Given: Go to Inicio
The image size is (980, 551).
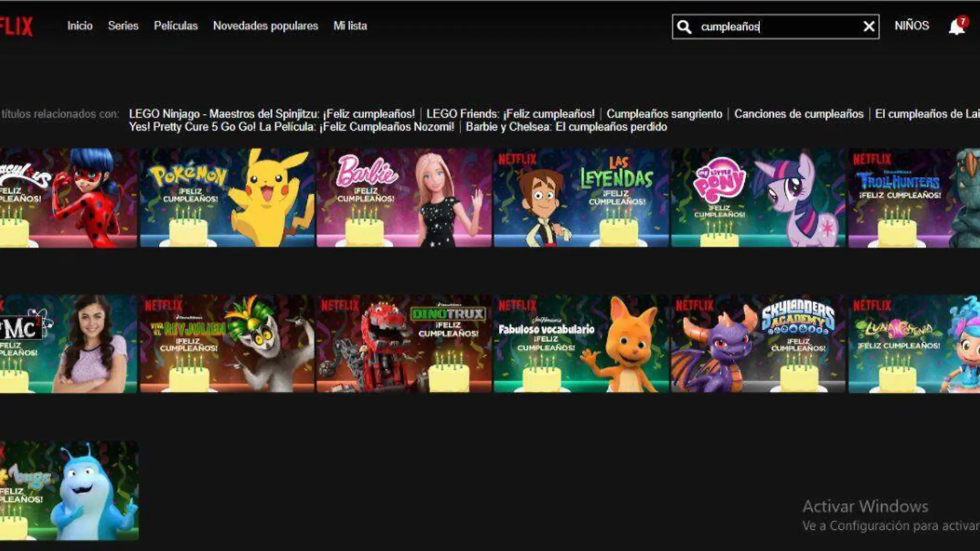Looking at the screenshot, I should [x=80, y=26].
